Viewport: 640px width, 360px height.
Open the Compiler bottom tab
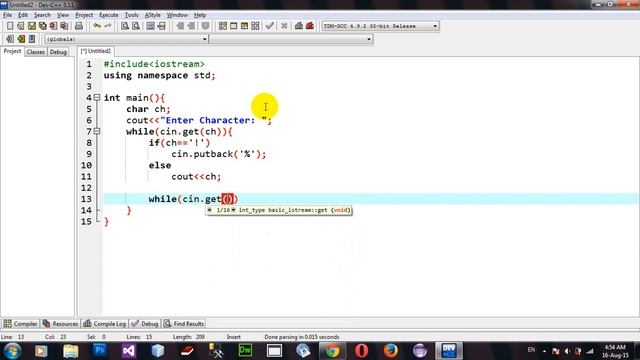point(20,324)
